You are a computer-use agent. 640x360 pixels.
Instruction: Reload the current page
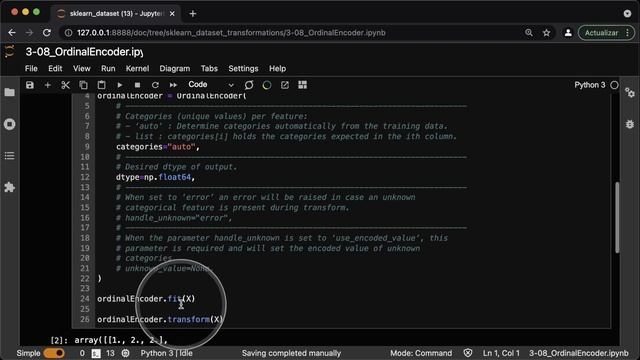tap(47, 33)
